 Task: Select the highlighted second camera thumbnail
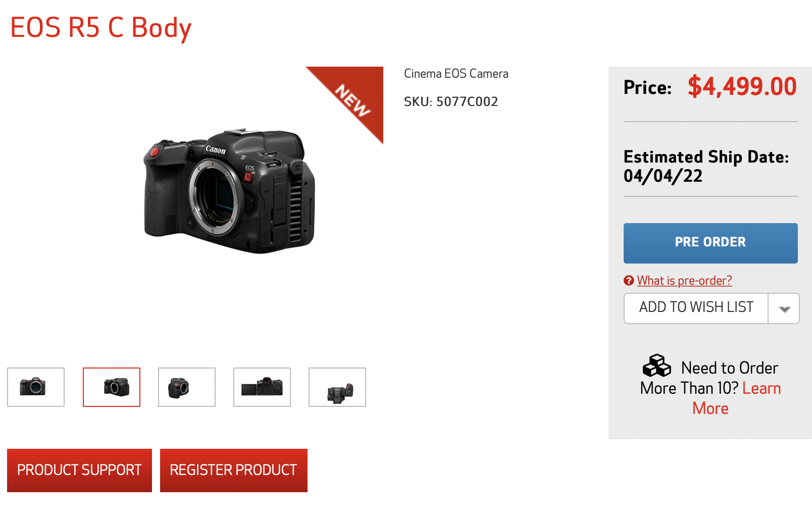(x=112, y=387)
